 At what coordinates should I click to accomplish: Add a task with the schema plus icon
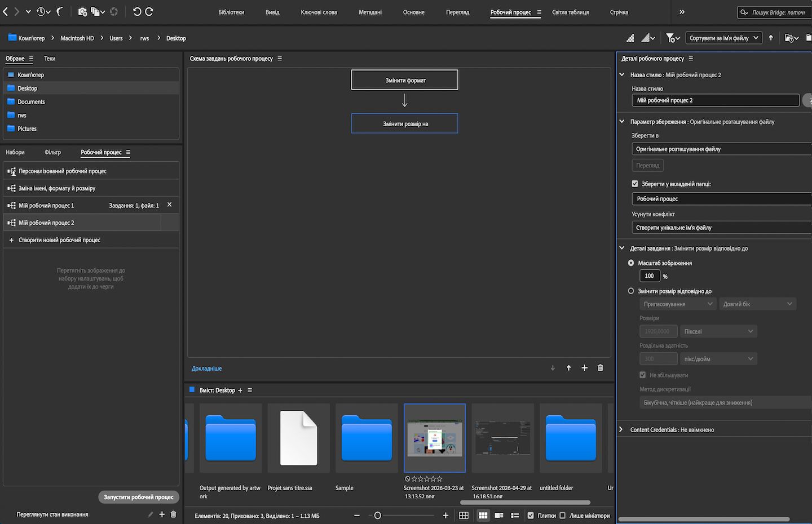[584, 368]
